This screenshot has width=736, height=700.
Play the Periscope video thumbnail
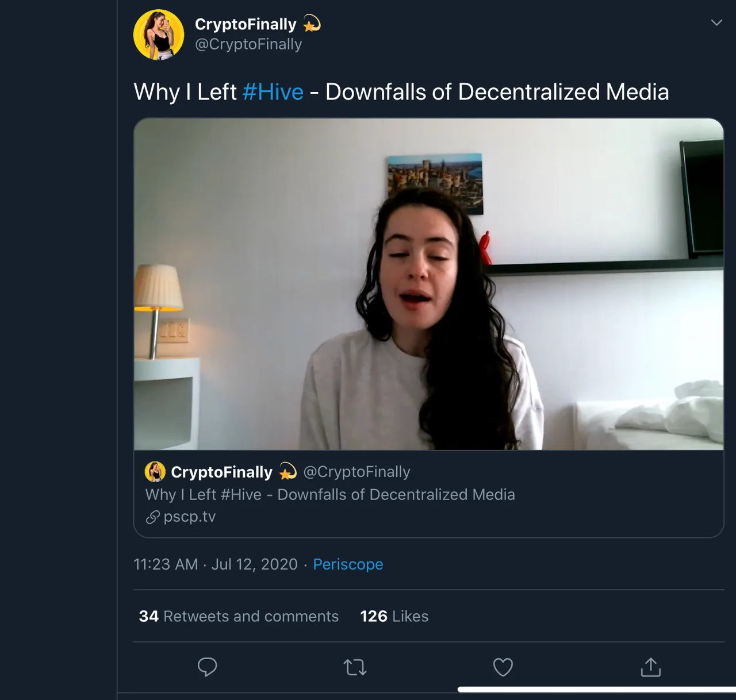429,284
